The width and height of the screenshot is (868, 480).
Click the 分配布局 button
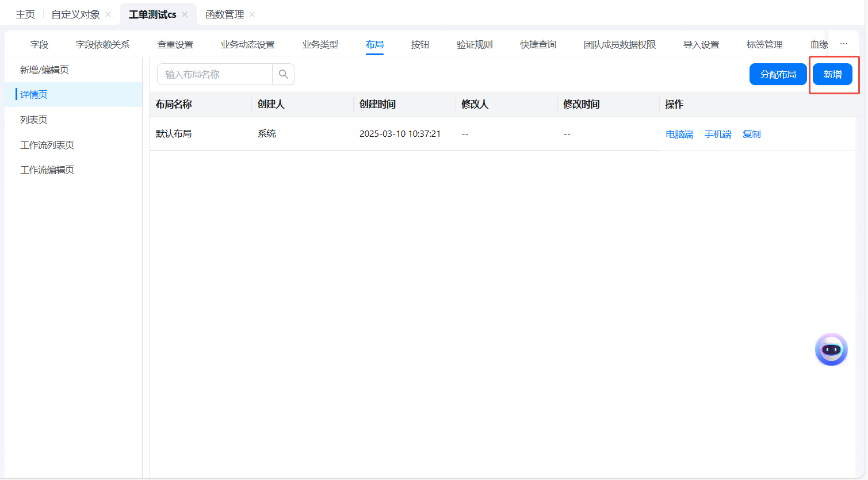(x=778, y=74)
